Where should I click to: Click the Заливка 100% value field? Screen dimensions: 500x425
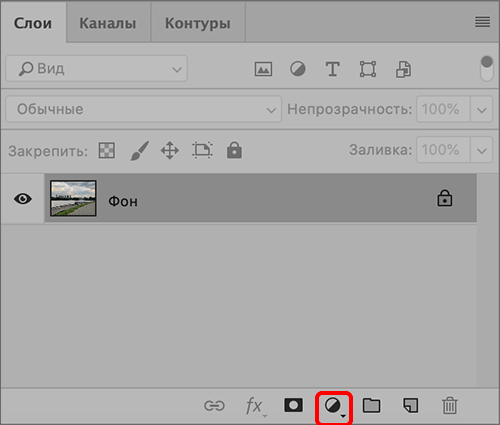click(443, 150)
